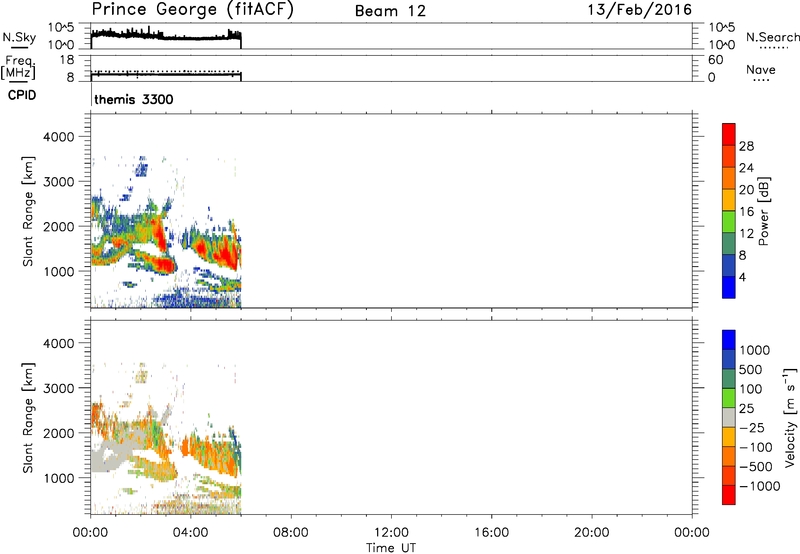This screenshot has height=554, width=800.
Task: Click the 'N.Search' legend label
Action: pyautogui.click(x=772, y=37)
